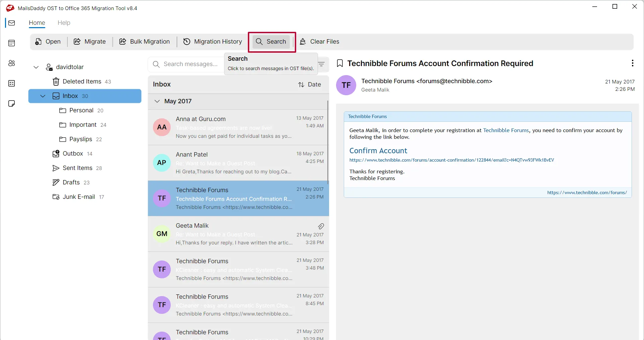This screenshot has height=340, width=644.
Task: Select the Home tab
Action: 37,23
